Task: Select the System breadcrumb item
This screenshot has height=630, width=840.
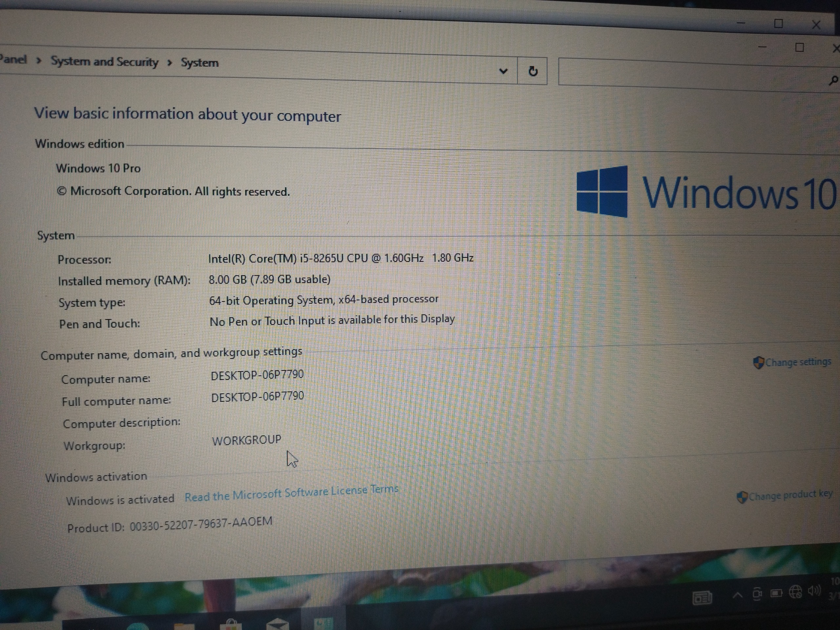Action: point(199,63)
